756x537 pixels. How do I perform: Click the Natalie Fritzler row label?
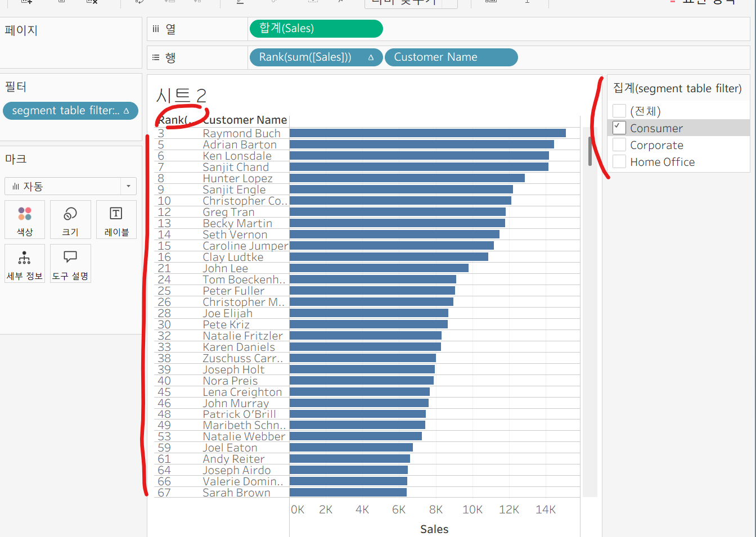pos(243,336)
